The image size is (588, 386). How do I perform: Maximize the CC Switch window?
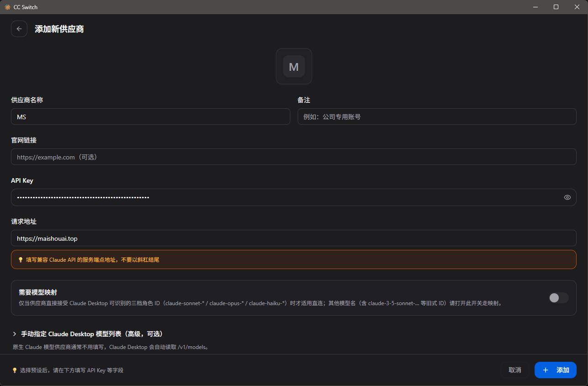pyautogui.click(x=556, y=7)
